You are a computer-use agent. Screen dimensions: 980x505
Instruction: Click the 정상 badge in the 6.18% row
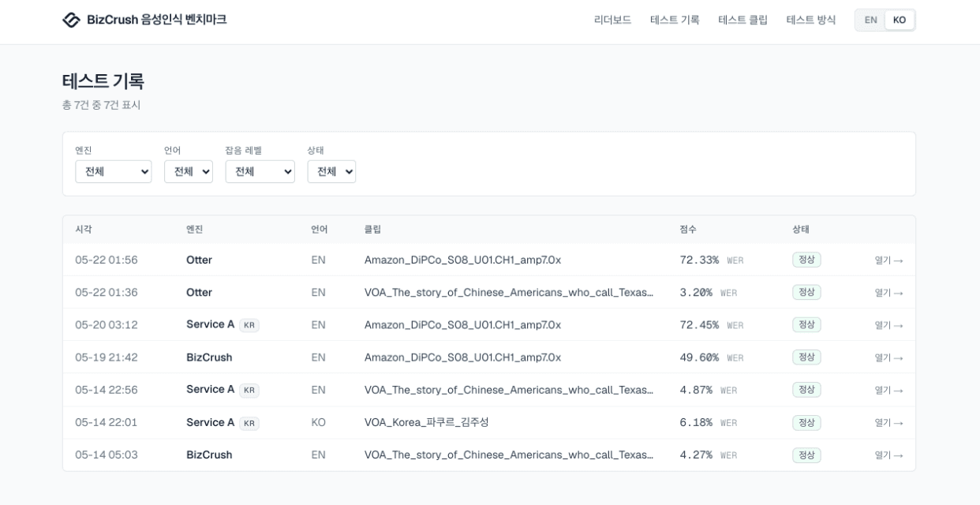pyautogui.click(x=806, y=423)
